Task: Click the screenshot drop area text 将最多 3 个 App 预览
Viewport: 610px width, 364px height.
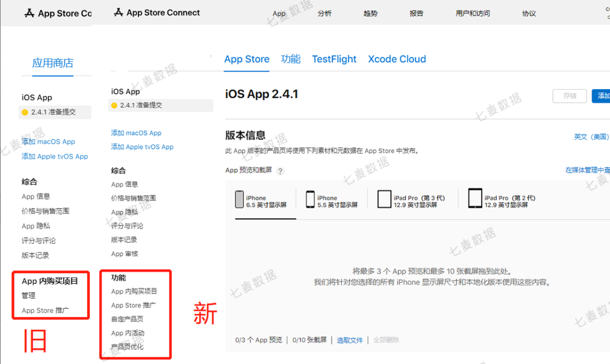Action: [432, 271]
